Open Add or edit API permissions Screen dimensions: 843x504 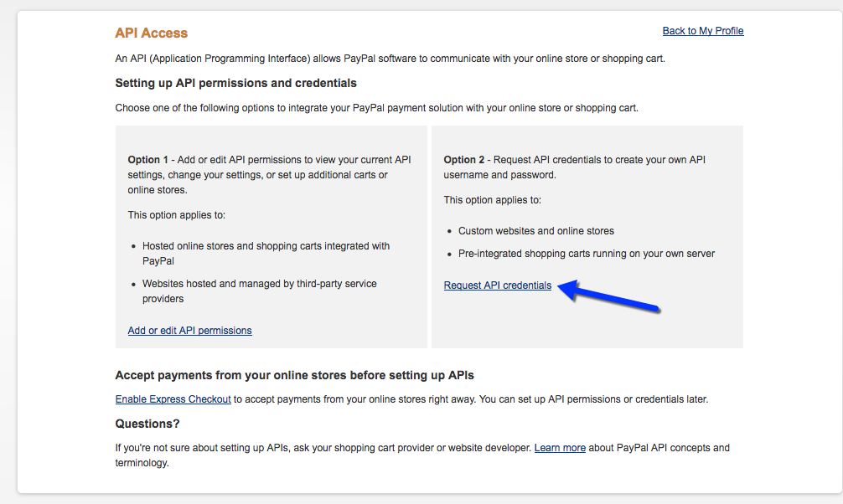[x=189, y=331]
